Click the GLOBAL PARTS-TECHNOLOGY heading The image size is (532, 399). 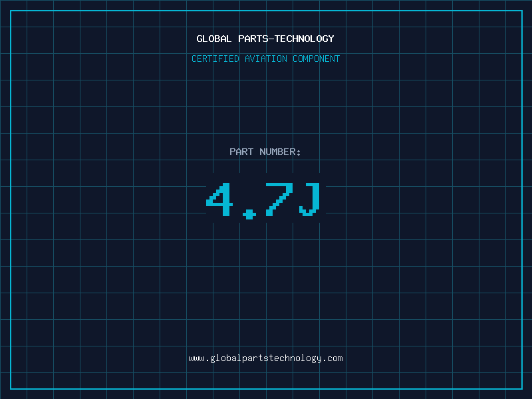(x=265, y=39)
